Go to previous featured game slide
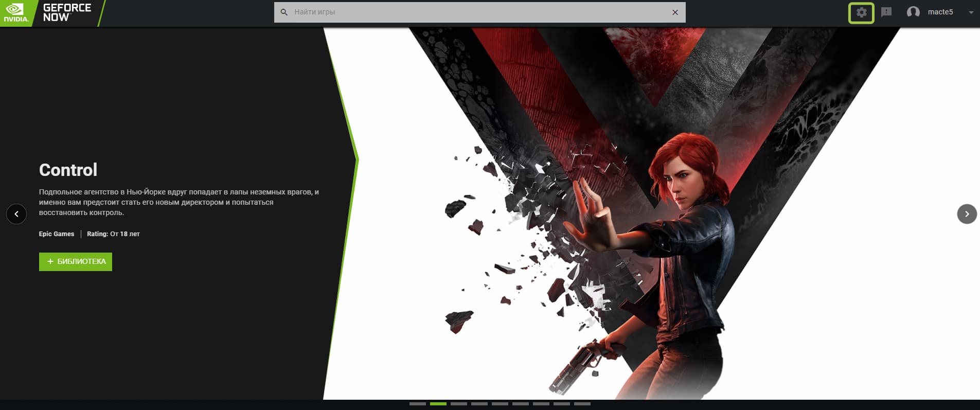The height and width of the screenshot is (410, 980). click(16, 214)
